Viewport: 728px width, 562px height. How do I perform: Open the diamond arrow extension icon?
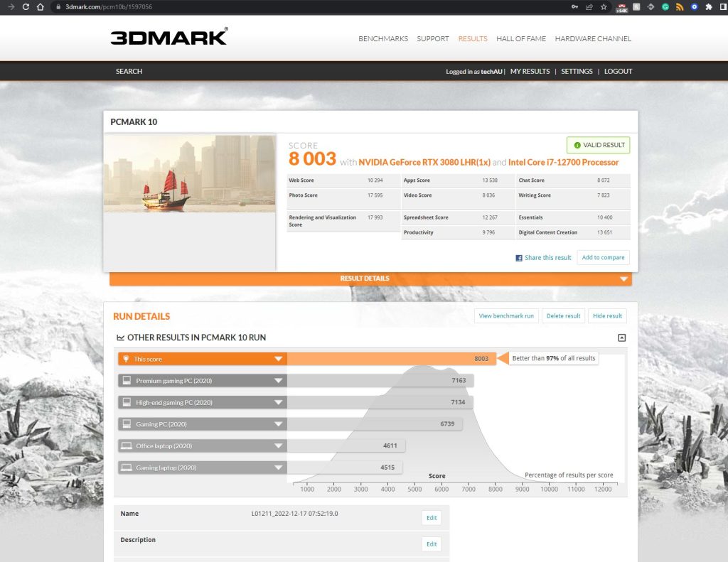651,7
